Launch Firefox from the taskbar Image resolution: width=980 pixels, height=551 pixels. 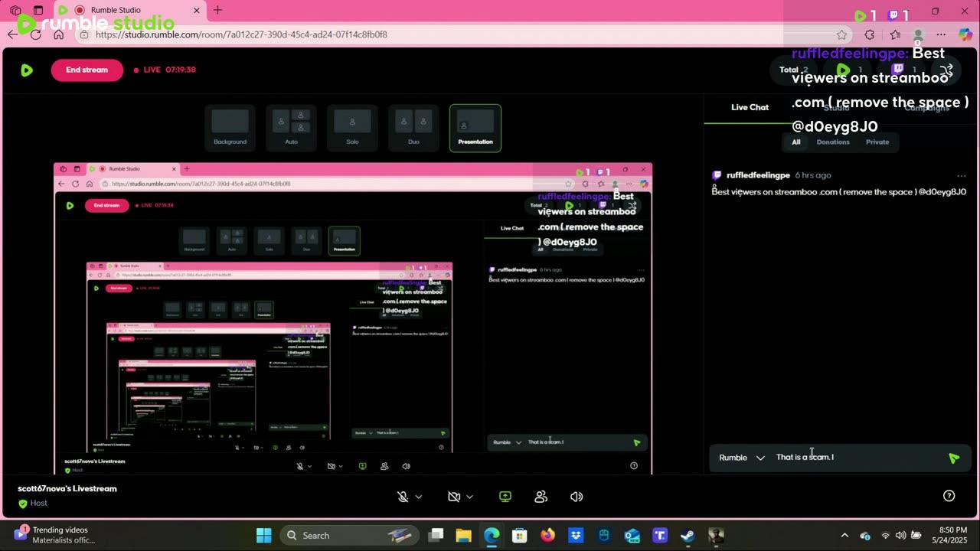(547, 535)
